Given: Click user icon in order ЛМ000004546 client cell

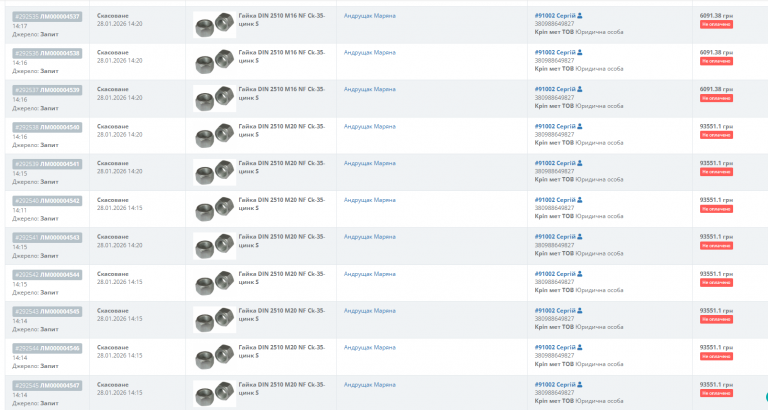Looking at the screenshot, I should tap(580, 347).
